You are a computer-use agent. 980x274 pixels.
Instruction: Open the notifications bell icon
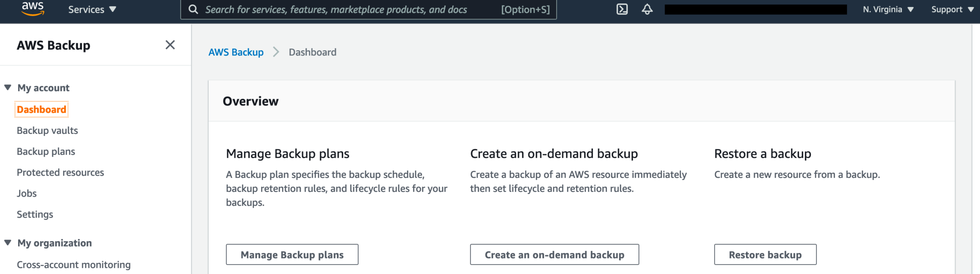[x=647, y=9]
